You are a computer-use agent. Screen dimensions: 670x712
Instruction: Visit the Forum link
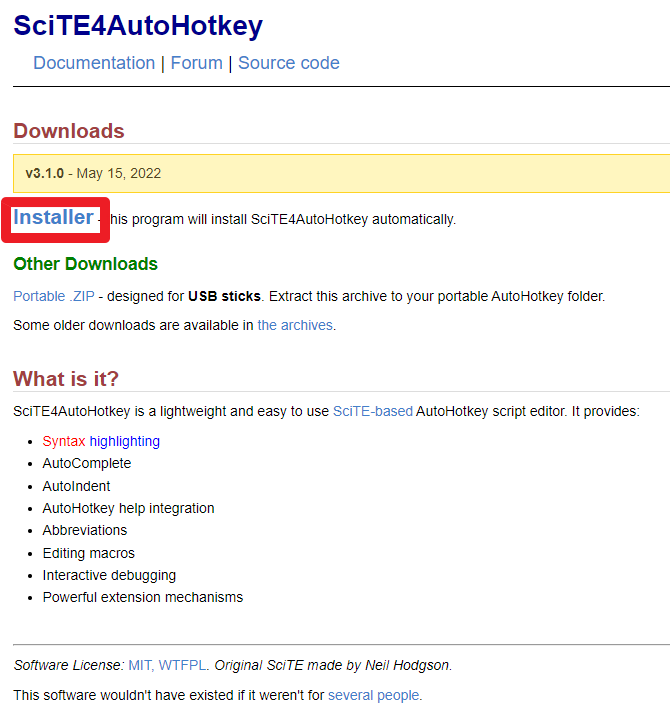[x=197, y=63]
